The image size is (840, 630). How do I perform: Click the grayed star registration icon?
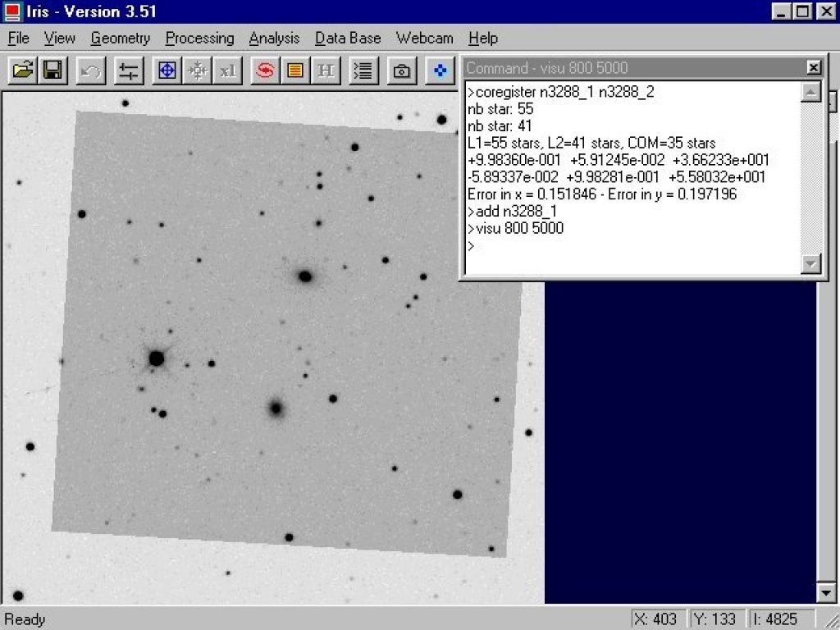click(197, 71)
